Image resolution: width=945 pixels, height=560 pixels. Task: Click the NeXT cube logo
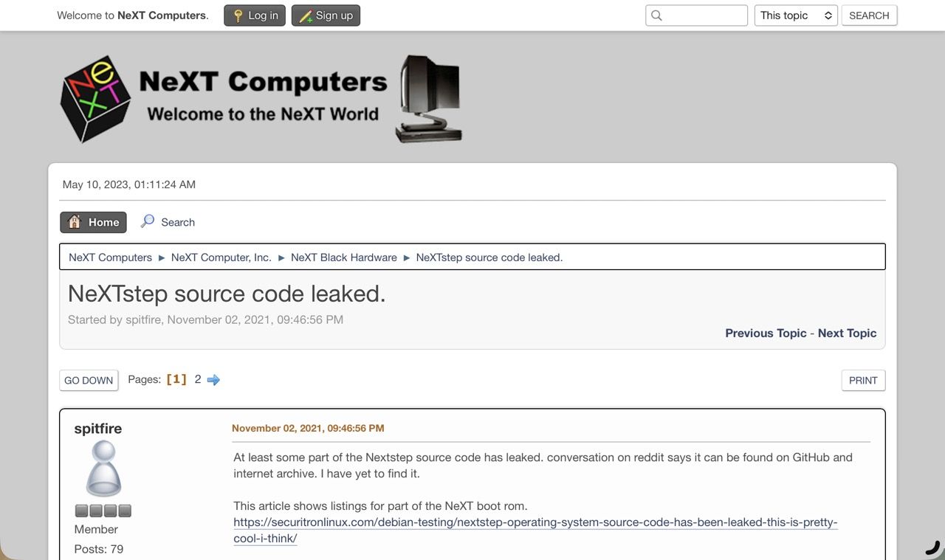(95, 98)
